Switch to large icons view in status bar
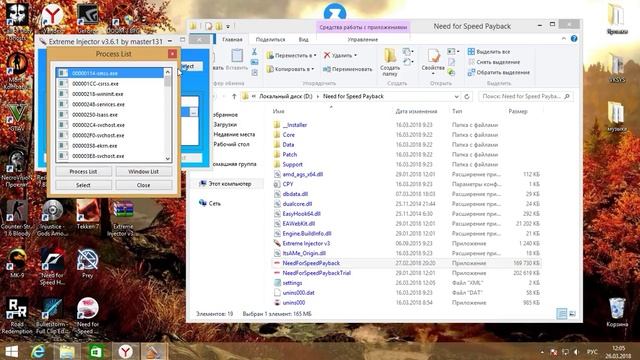The height and width of the screenshot is (360, 640). point(572,313)
